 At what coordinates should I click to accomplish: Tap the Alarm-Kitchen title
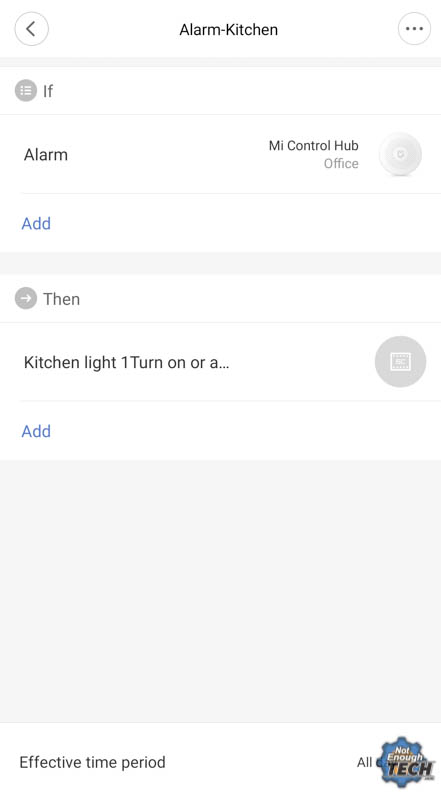click(x=229, y=30)
